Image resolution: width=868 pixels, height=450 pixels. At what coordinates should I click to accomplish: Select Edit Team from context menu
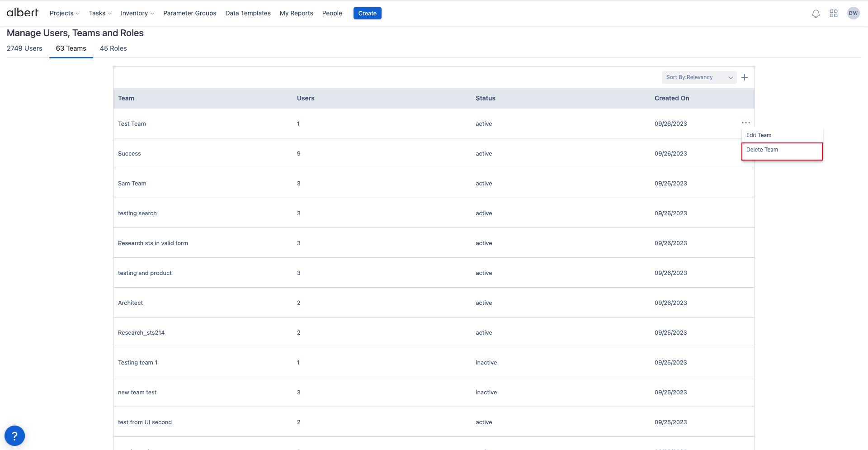759,135
